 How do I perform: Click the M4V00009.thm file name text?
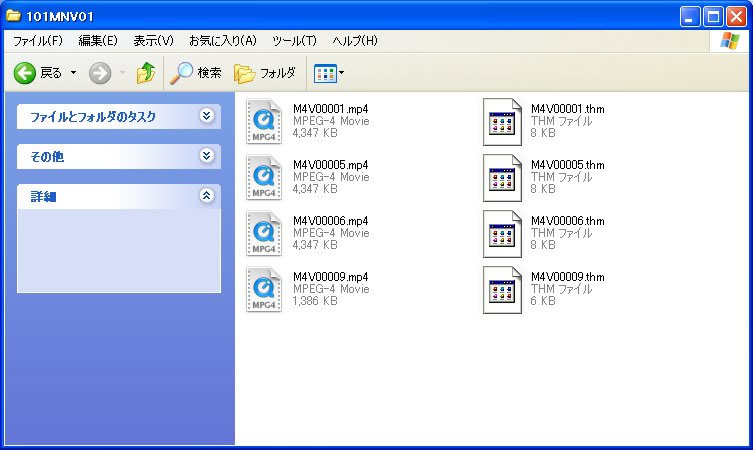pyautogui.click(x=567, y=276)
